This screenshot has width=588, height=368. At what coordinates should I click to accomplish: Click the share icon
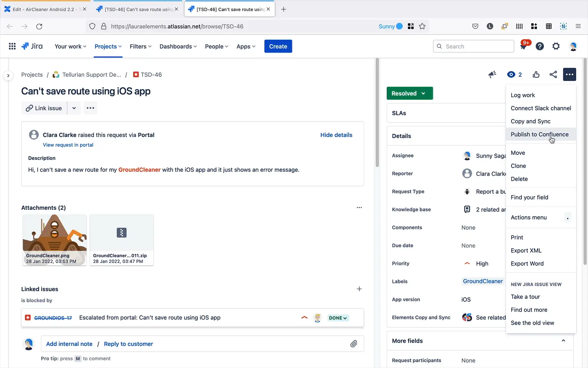[553, 74]
